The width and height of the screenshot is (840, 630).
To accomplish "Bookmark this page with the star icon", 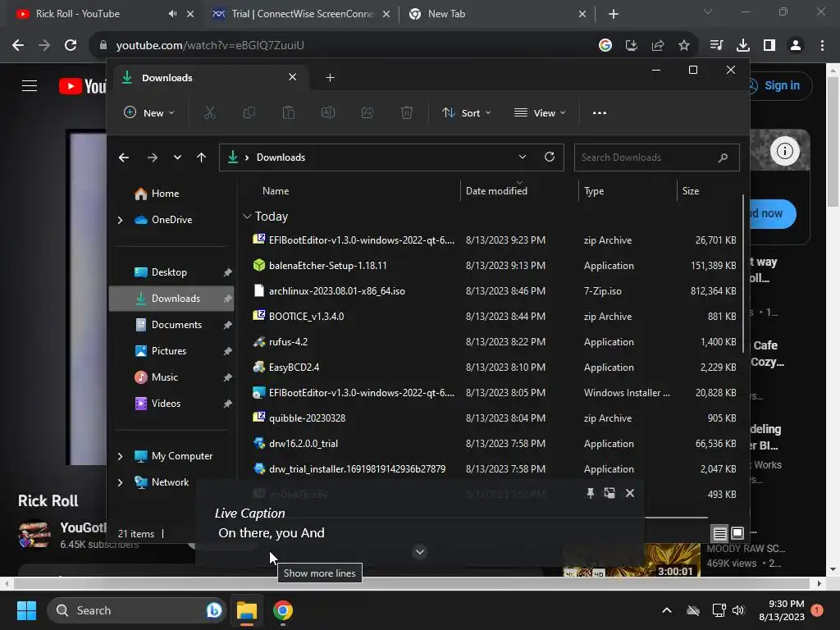I will (x=684, y=46).
